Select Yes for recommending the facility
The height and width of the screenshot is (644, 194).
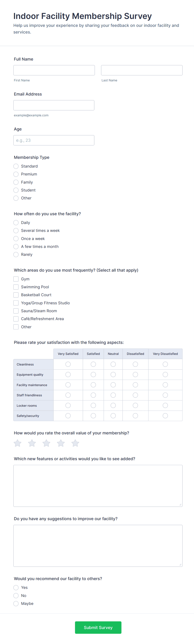coord(16,588)
